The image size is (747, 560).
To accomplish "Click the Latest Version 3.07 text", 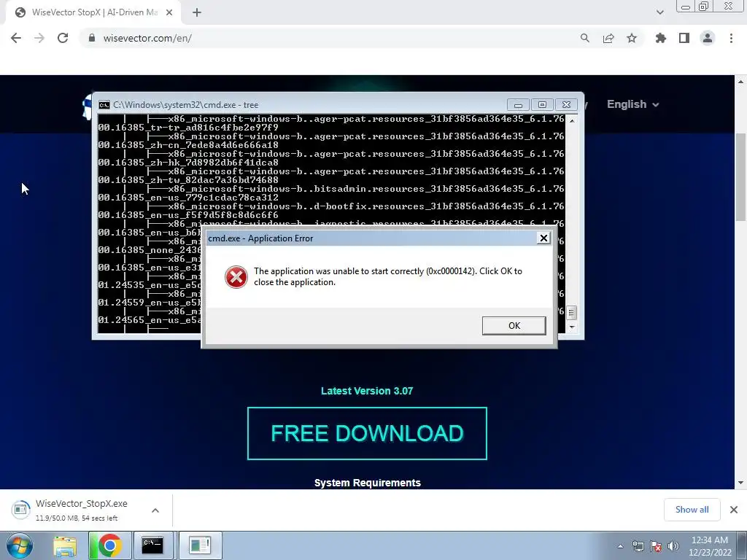I will [x=367, y=391].
